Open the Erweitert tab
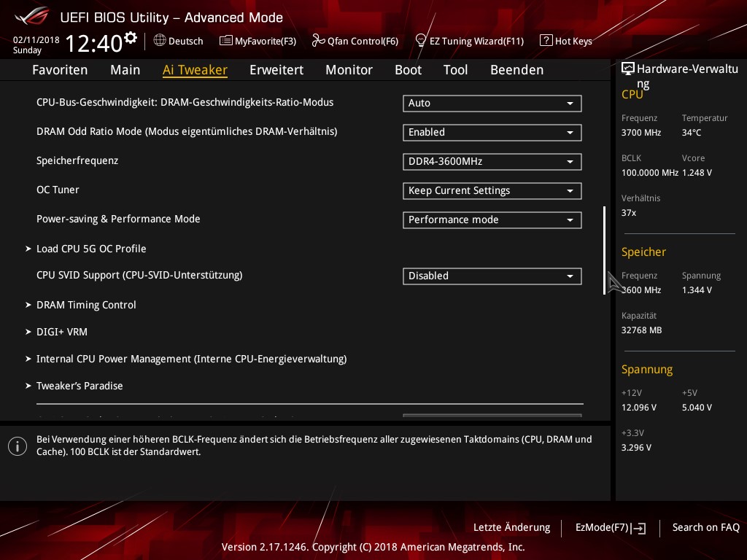 click(276, 70)
